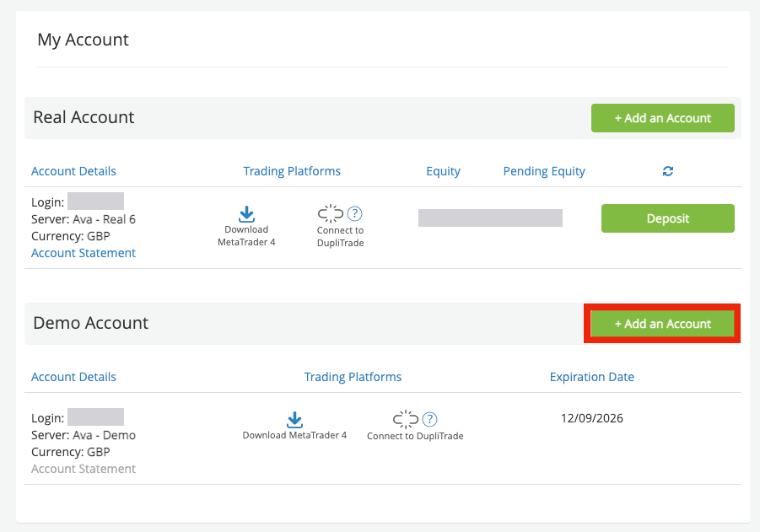Open Account Statement for the Real account
Screen dimensions: 760x532
[84, 253]
